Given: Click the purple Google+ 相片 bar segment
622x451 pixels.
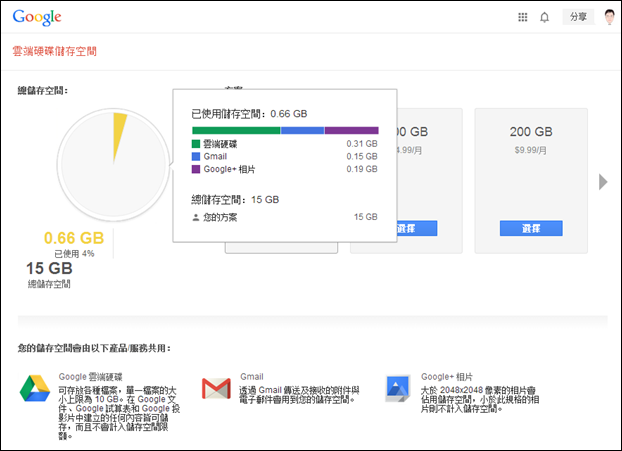Looking at the screenshot, I should click(x=351, y=131).
